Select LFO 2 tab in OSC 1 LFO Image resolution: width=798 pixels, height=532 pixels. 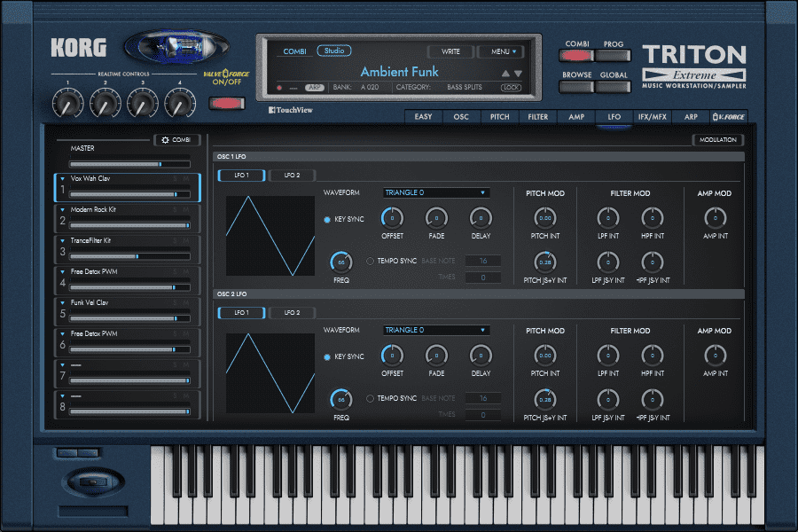coord(292,176)
